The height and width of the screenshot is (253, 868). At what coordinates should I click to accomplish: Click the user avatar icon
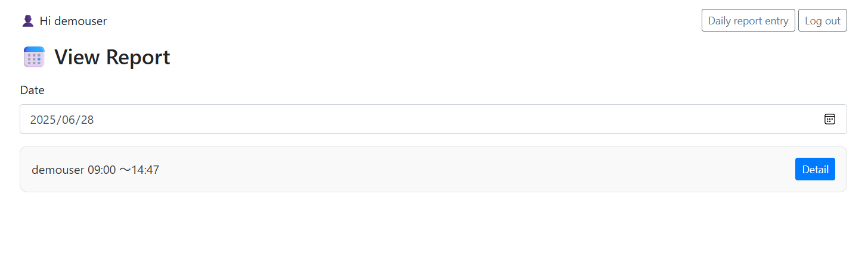coord(27,21)
